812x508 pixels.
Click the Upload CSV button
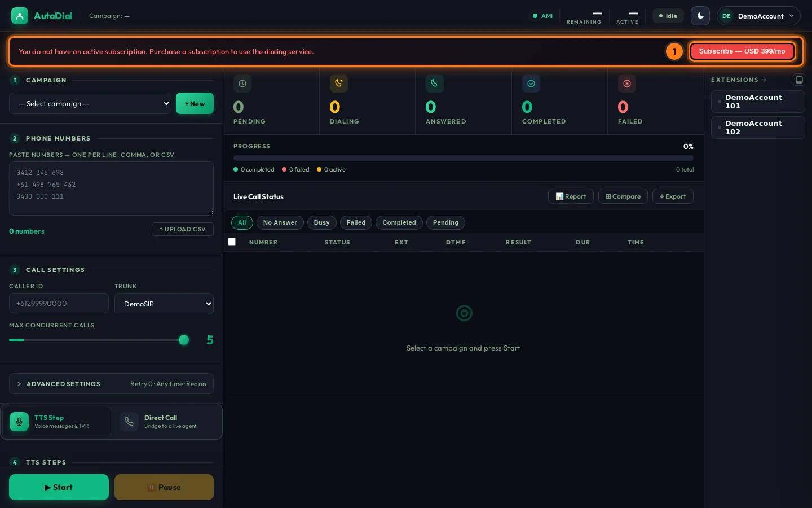click(x=182, y=229)
